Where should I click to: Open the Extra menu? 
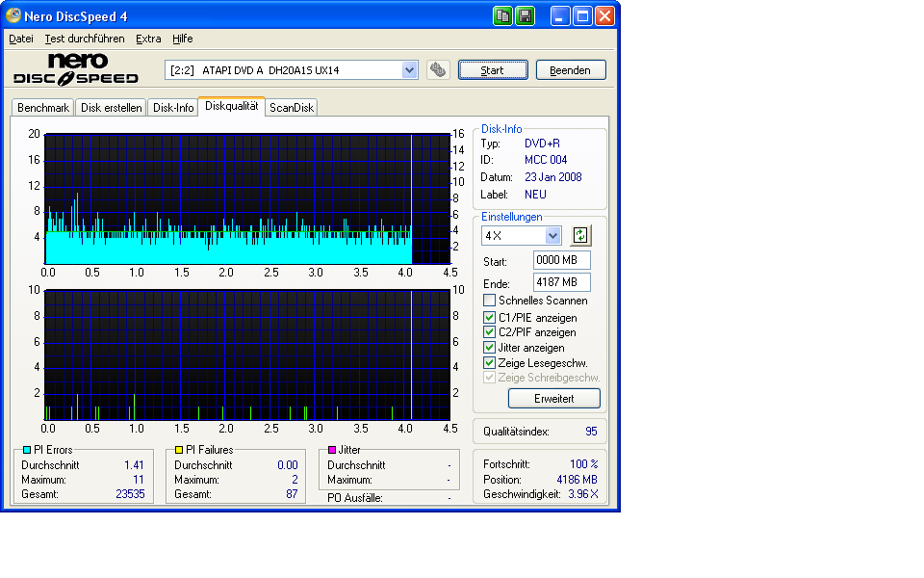(148, 39)
